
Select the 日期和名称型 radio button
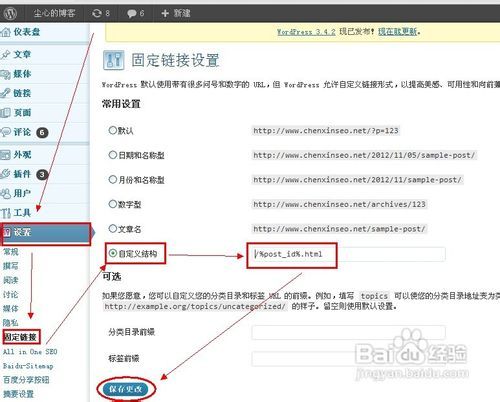click(113, 155)
